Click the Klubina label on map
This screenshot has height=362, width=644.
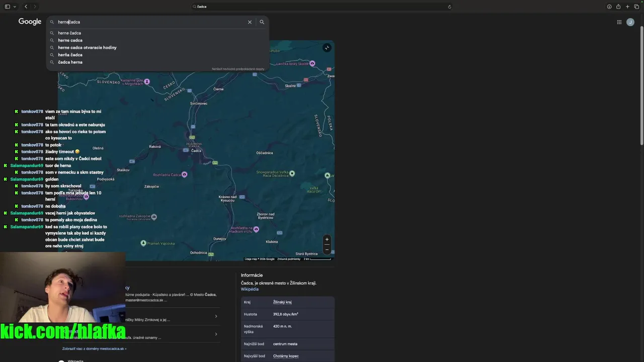click(272, 242)
